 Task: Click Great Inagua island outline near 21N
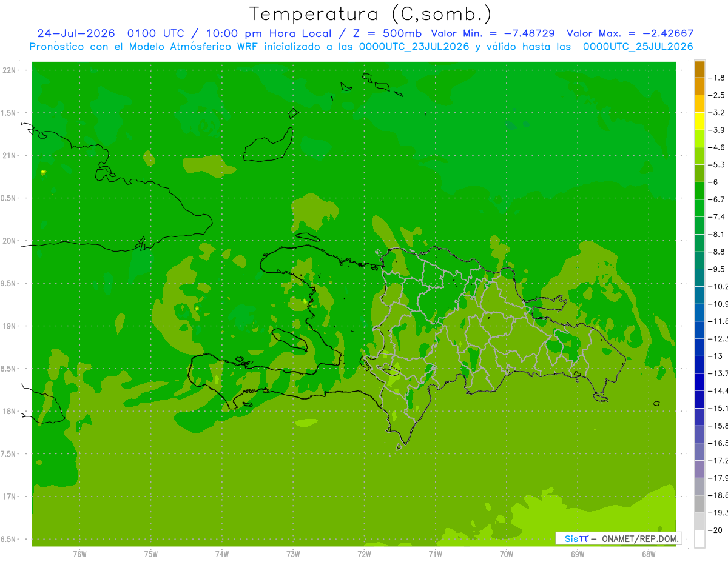269,145
